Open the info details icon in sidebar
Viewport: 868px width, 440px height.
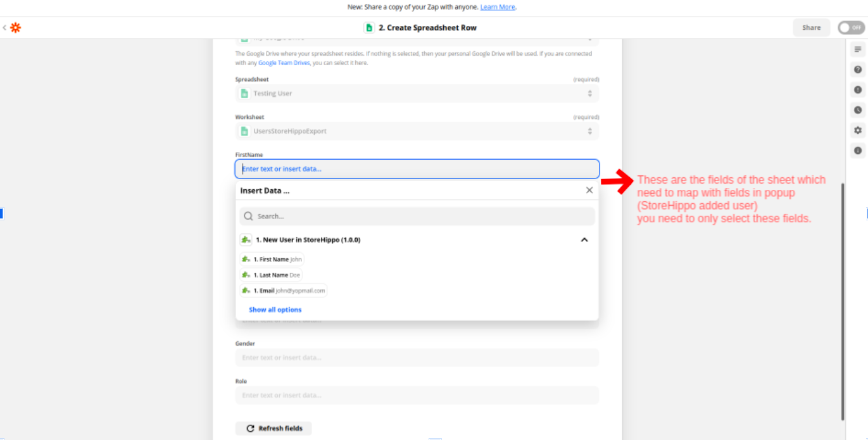pyautogui.click(x=858, y=151)
